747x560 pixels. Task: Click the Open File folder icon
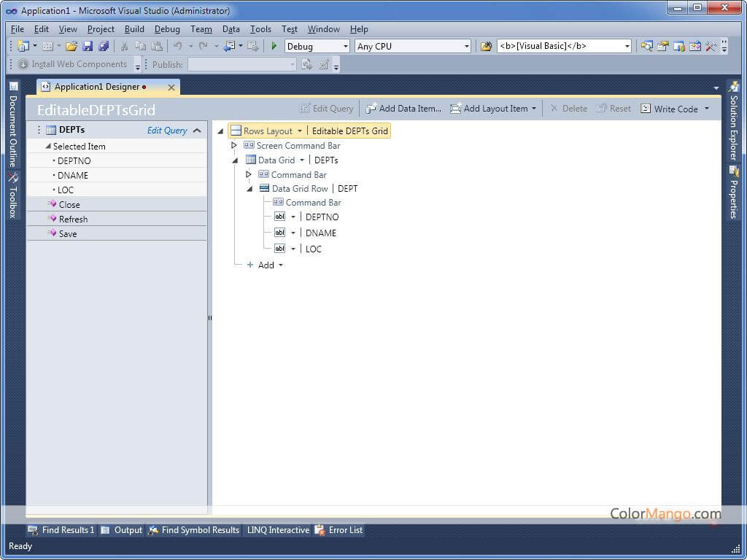[71, 46]
